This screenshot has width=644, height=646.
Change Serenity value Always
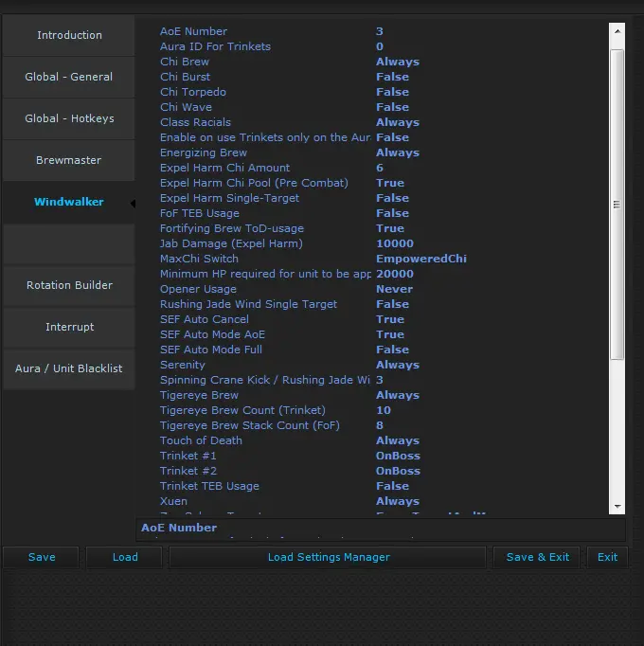coord(398,365)
